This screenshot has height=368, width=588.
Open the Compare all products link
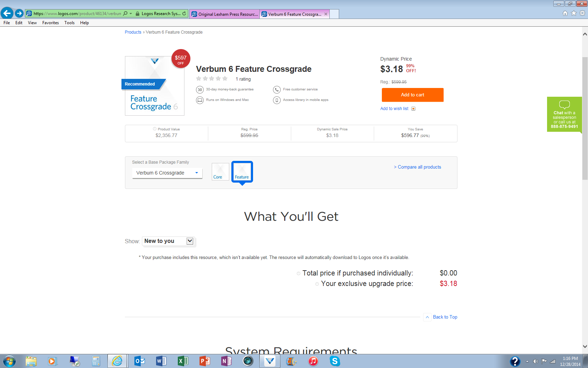(418, 167)
